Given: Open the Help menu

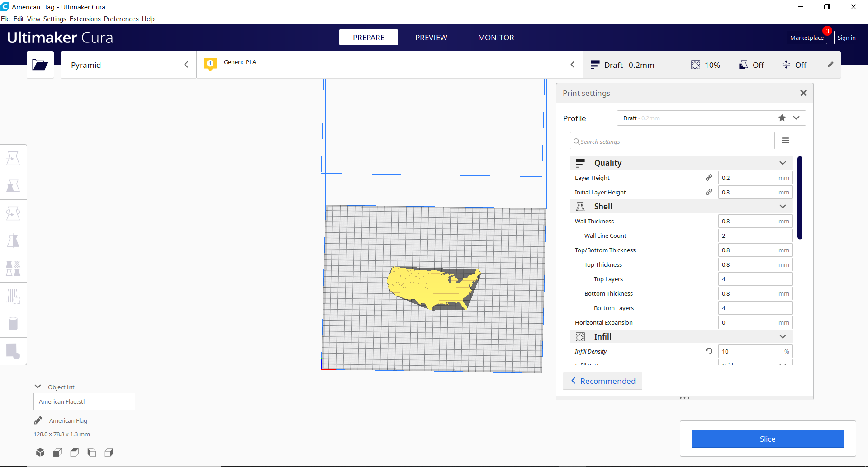Looking at the screenshot, I should click(x=148, y=19).
